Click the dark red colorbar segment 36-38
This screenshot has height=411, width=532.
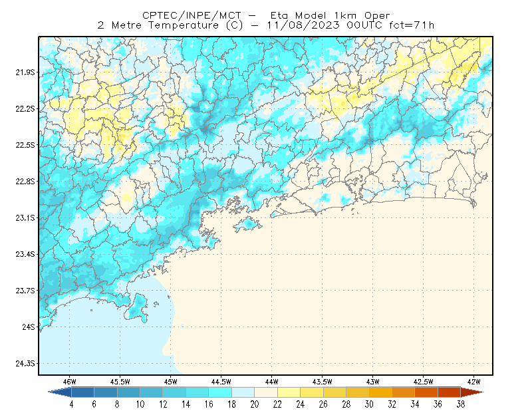coord(450,392)
